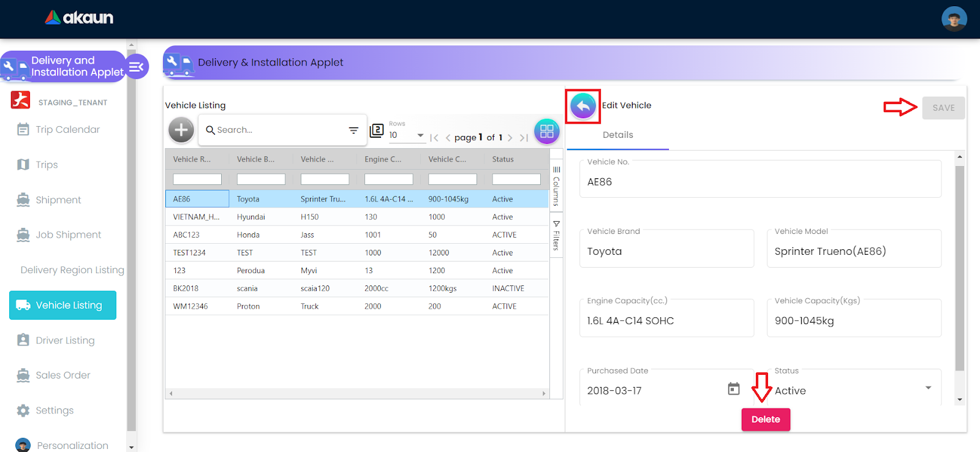Expand the Rows per page dropdown

coord(420,135)
